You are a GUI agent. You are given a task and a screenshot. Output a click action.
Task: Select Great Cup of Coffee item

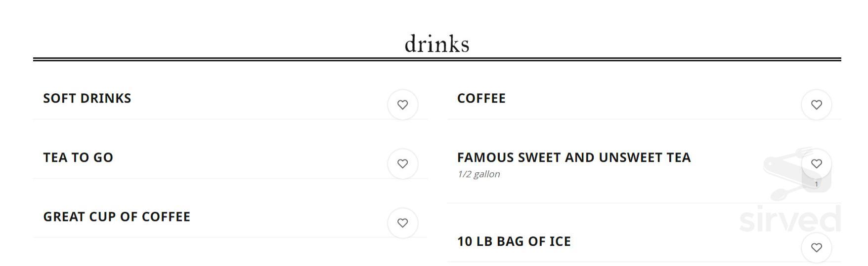click(117, 217)
